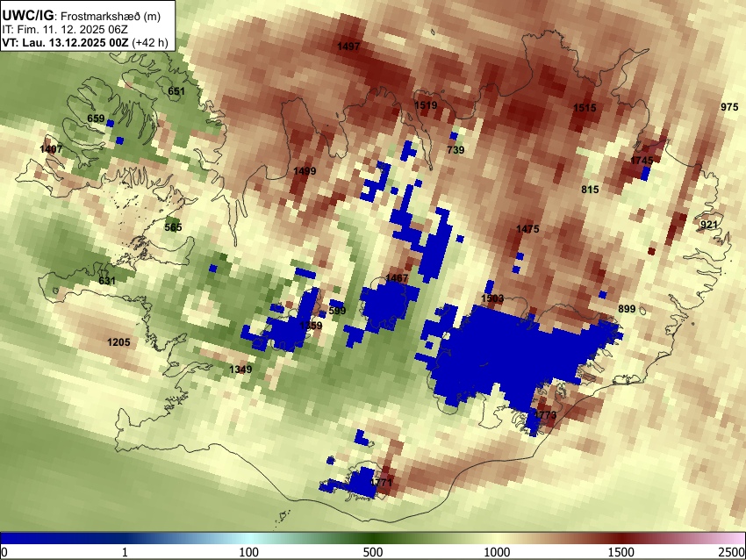Click the 631 value label
This screenshot has width=746, height=560.
(x=107, y=281)
